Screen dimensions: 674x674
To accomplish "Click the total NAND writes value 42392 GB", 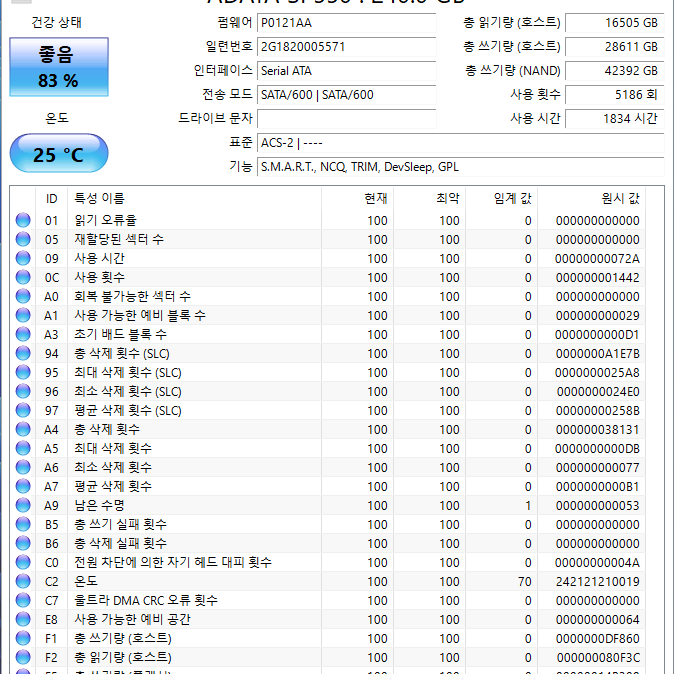I will 615,71.
